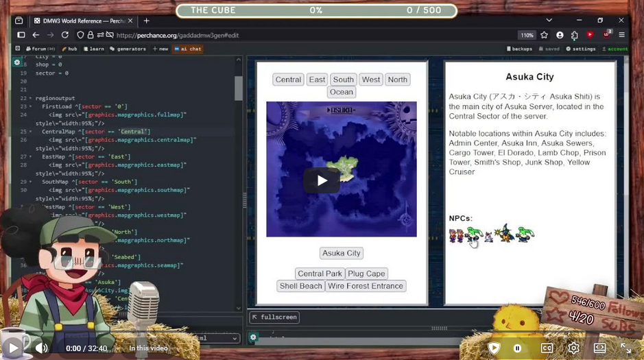Enter full screen video mode
The height and width of the screenshot is (360, 644).
(625, 348)
